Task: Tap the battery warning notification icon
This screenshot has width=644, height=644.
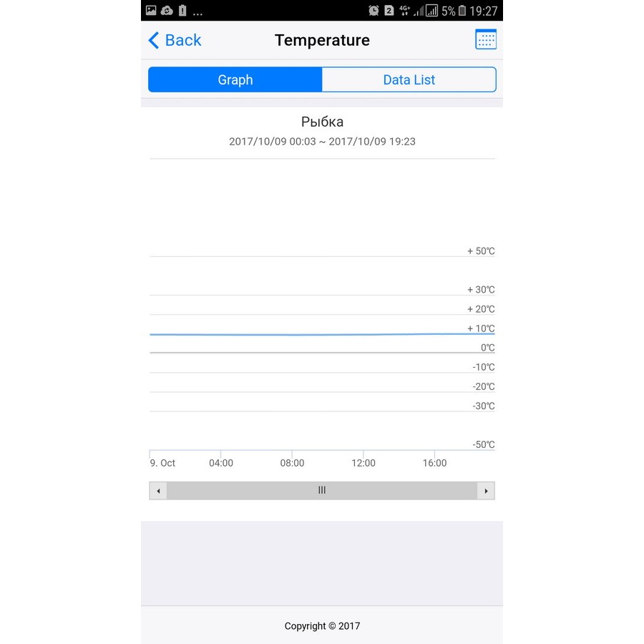Action: click(182, 11)
